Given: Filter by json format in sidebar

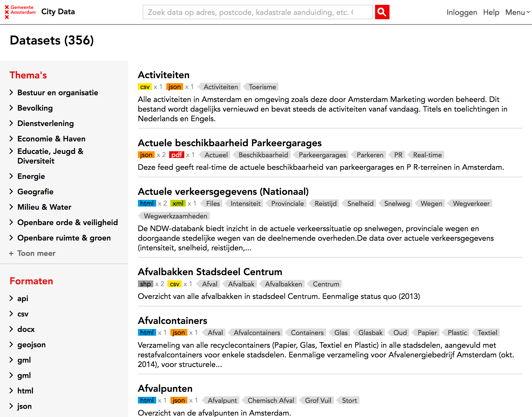Looking at the screenshot, I should 25,406.
